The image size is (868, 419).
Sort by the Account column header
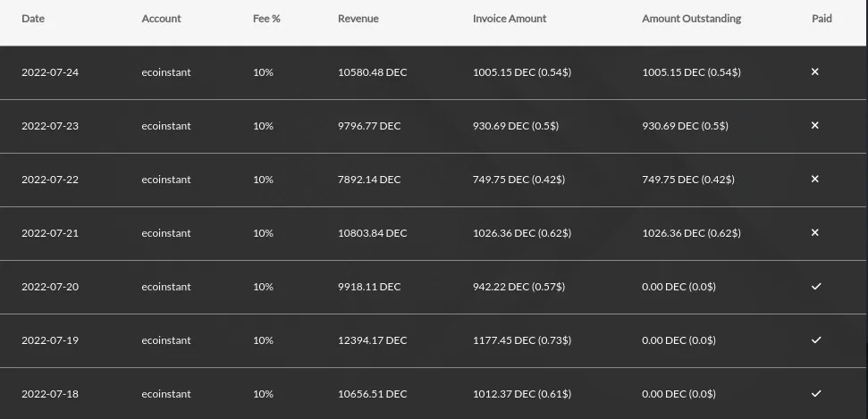(161, 19)
